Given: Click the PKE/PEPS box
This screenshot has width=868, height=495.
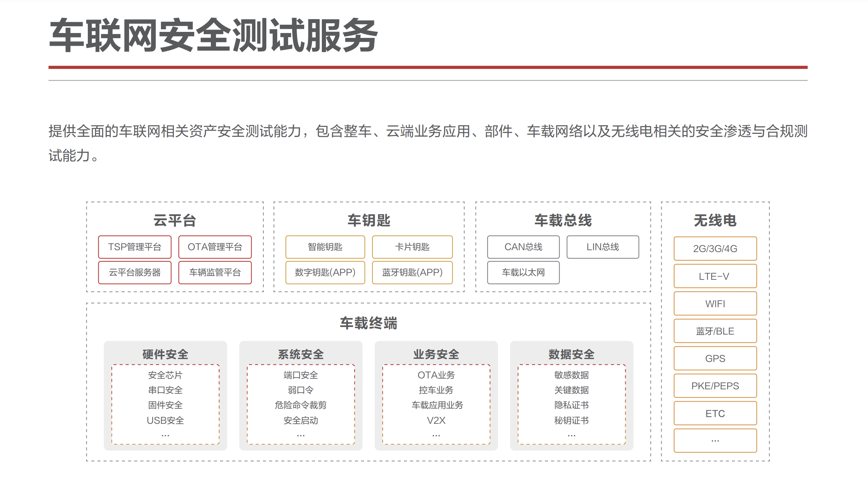Looking at the screenshot, I should point(715,385).
